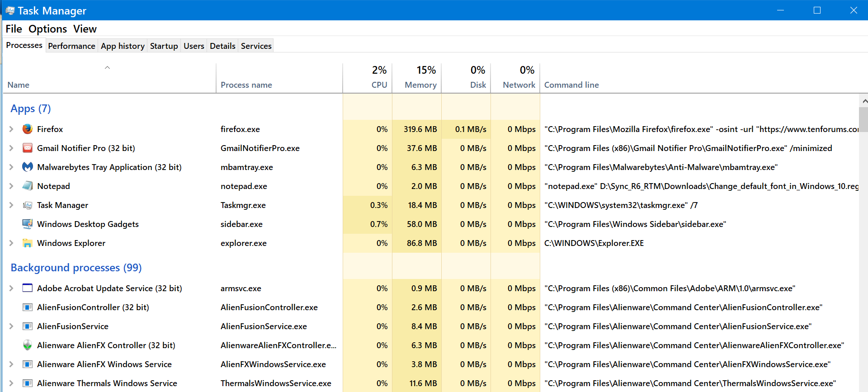Click the AlienFusionService process icon
Image resolution: width=868 pixels, height=392 pixels.
(28, 326)
